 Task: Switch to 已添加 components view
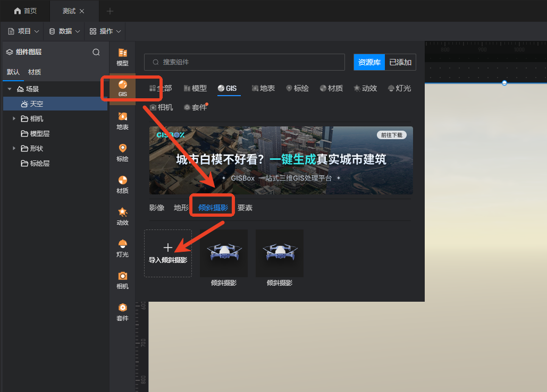[x=400, y=62]
